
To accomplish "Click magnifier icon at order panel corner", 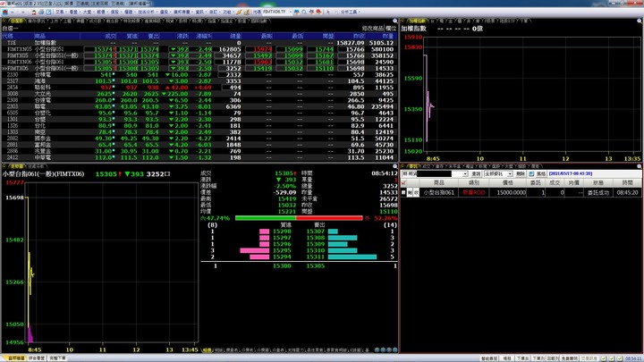I will 640,166.
